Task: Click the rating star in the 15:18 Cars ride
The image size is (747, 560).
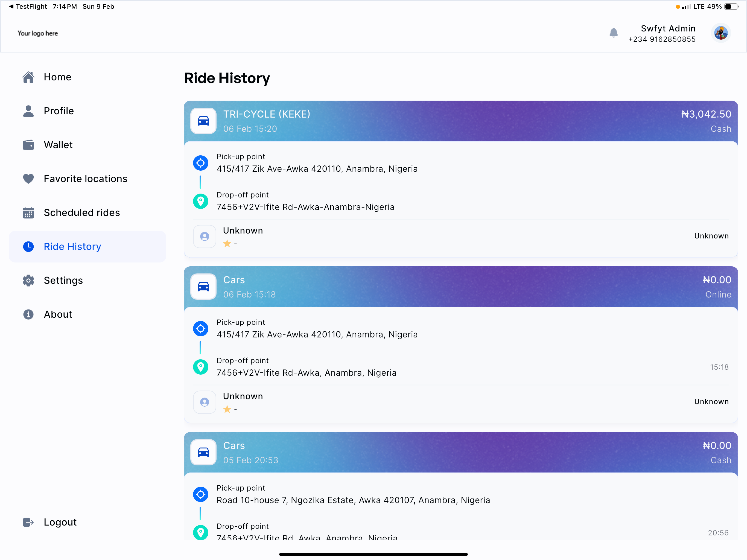Action: pyautogui.click(x=227, y=409)
